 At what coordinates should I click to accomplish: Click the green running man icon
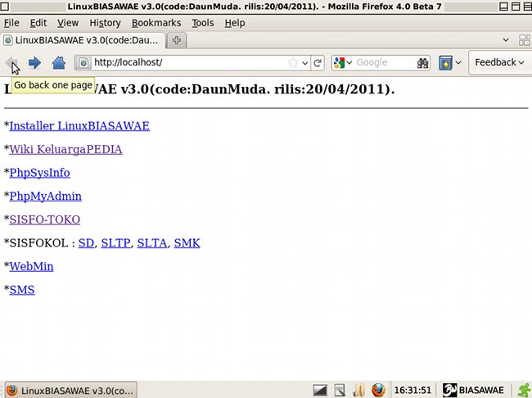[x=525, y=390]
